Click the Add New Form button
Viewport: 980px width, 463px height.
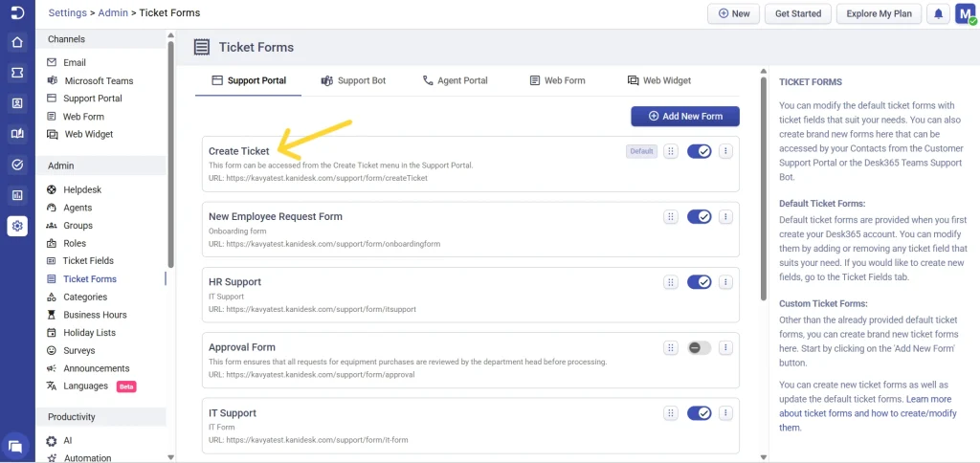[684, 116]
